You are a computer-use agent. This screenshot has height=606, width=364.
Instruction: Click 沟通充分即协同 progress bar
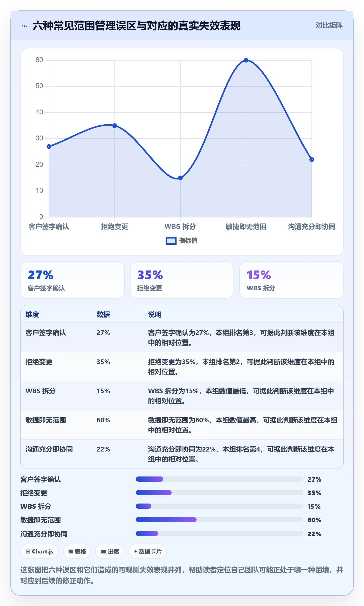pyautogui.click(x=219, y=534)
